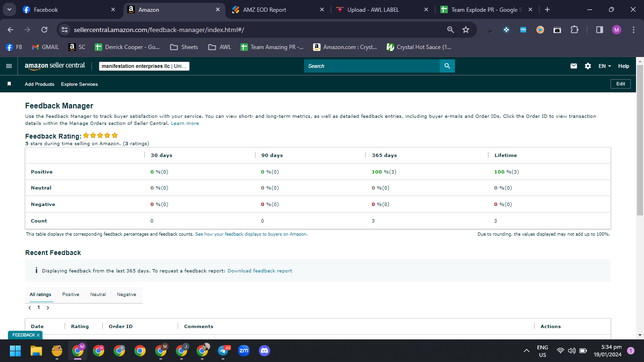Go to previous feedback page arrow
Viewport: 644px width, 362px height.
tap(30, 308)
